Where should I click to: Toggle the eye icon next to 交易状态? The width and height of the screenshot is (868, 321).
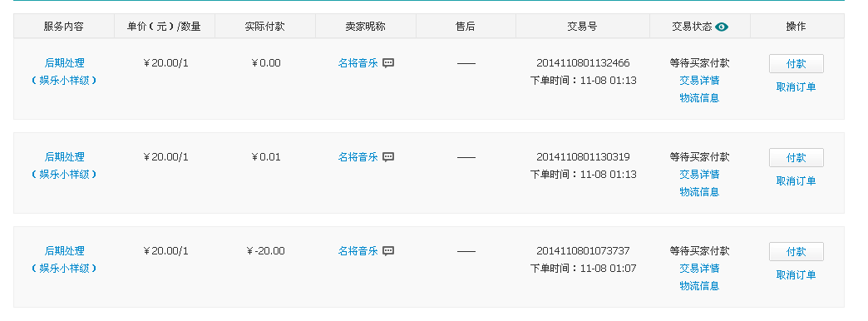tap(722, 27)
